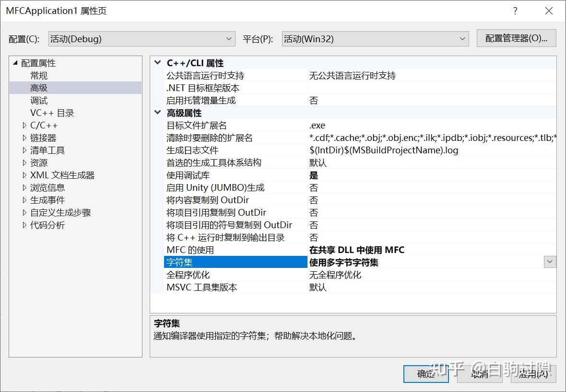
Task: Select the 生成事件 tree item label
Action: click(47, 200)
